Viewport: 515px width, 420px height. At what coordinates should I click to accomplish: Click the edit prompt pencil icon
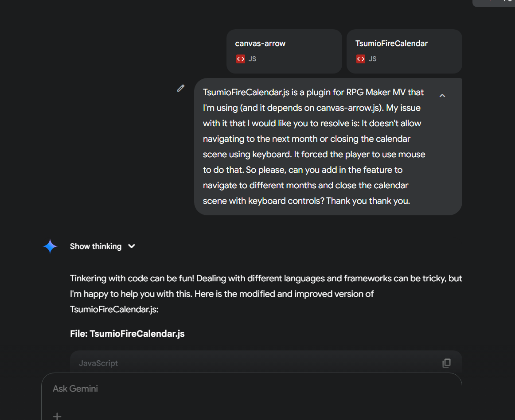[181, 88]
